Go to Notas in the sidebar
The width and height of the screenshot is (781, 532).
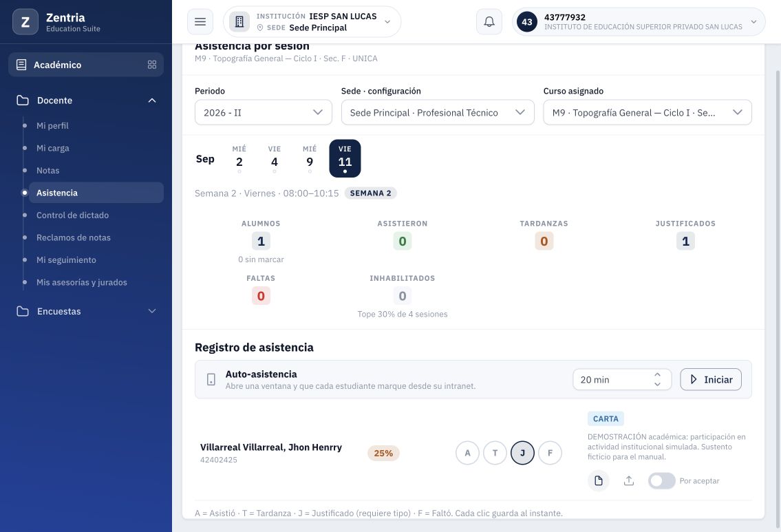(x=47, y=171)
